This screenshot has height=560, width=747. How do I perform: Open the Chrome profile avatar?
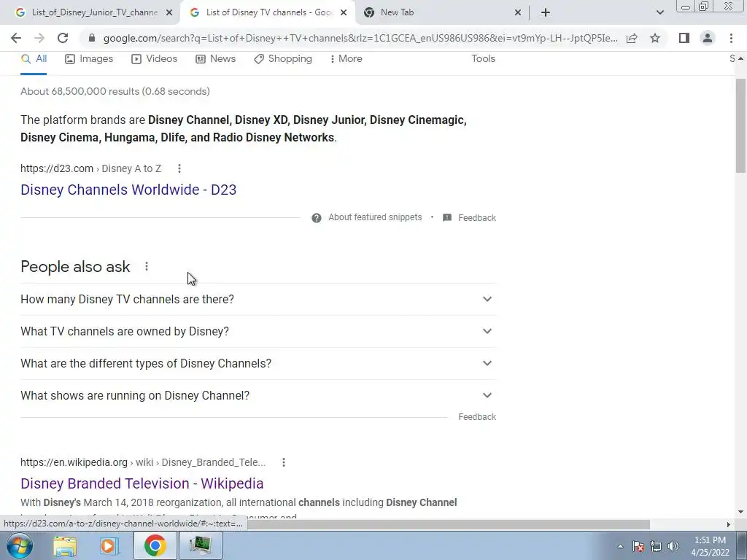tap(708, 38)
